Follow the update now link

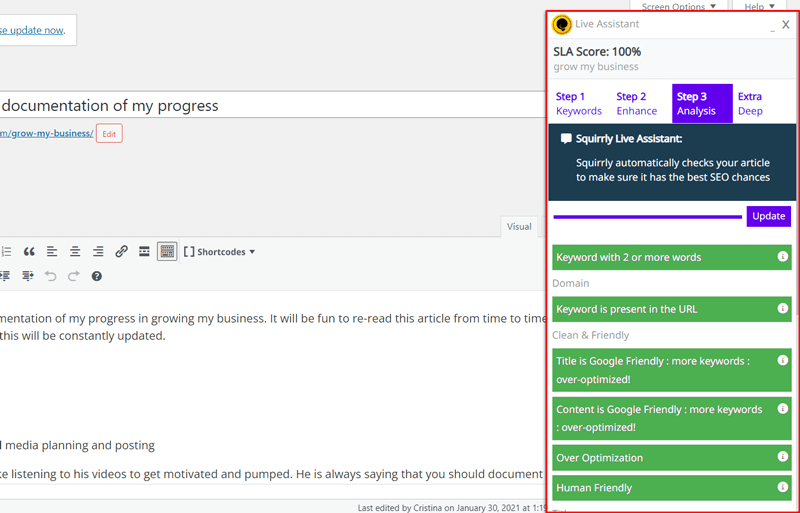[32, 30]
